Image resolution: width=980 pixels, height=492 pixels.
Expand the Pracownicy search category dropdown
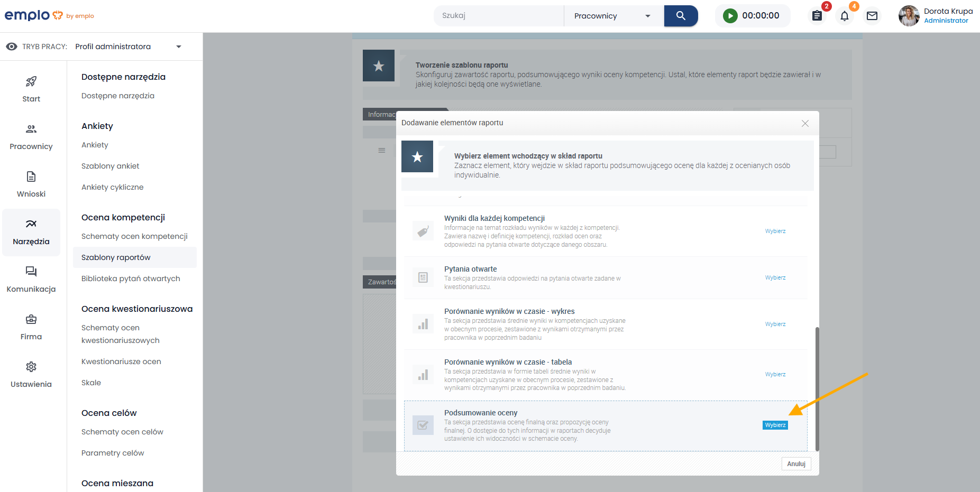click(x=613, y=16)
